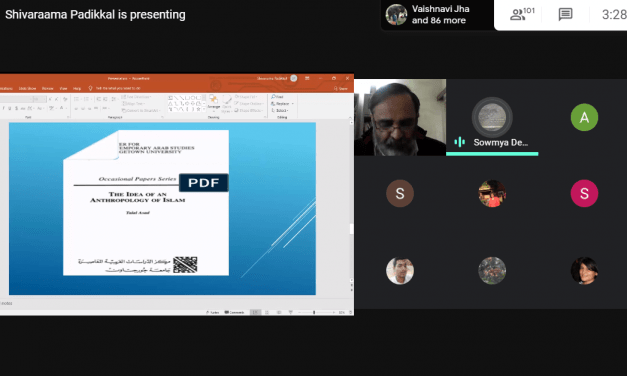
Task: Open the Help tab in PowerPoint
Action: tap(77, 88)
